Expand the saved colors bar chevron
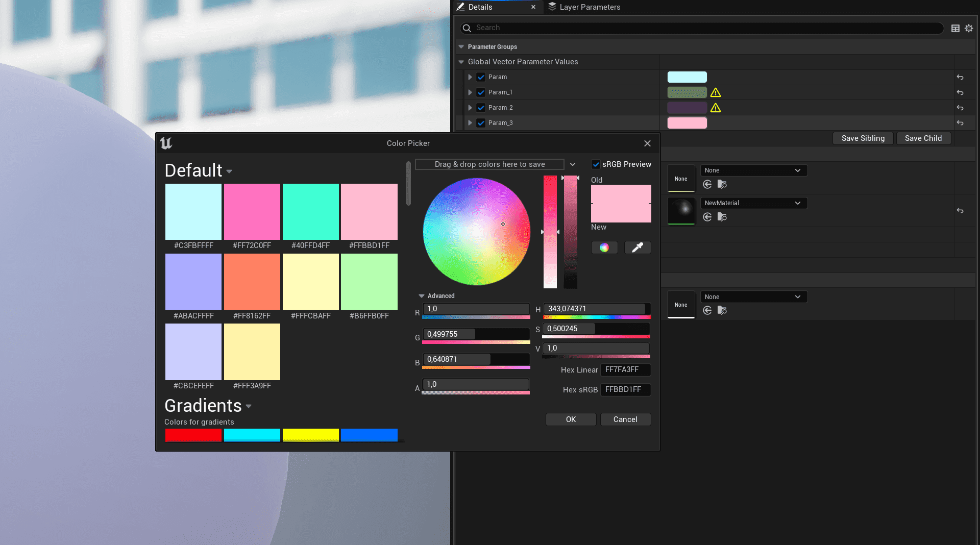This screenshot has height=545, width=980. pyautogui.click(x=573, y=164)
